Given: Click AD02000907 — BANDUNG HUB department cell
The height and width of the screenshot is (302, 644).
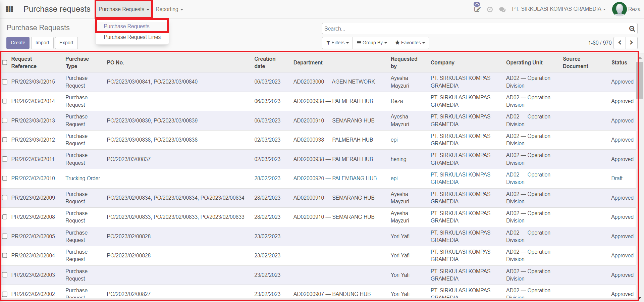Looking at the screenshot, I should click(x=332, y=294).
